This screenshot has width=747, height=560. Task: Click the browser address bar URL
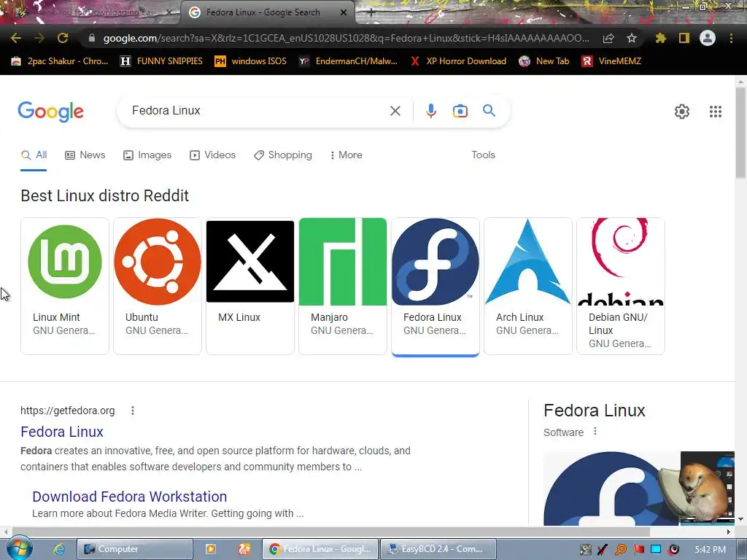tap(346, 38)
